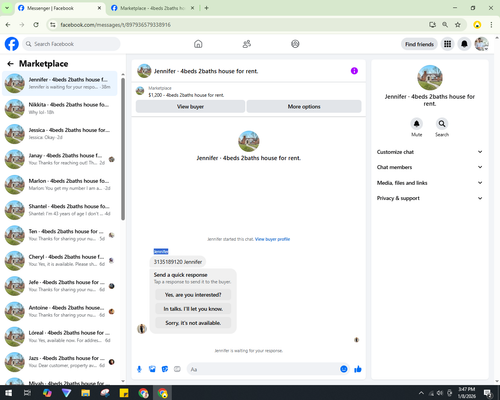
Task: Expand Customize chat section
Action: (x=429, y=152)
